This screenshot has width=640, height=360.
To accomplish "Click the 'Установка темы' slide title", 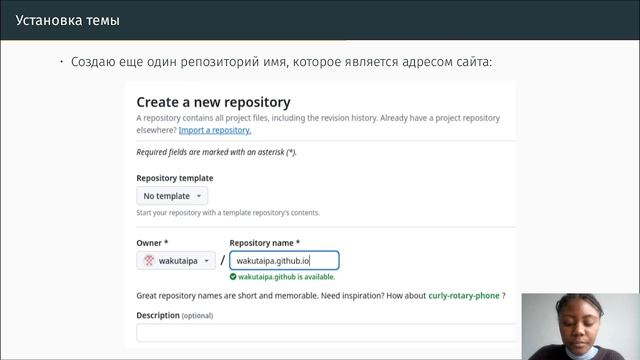I will coord(68,20).
